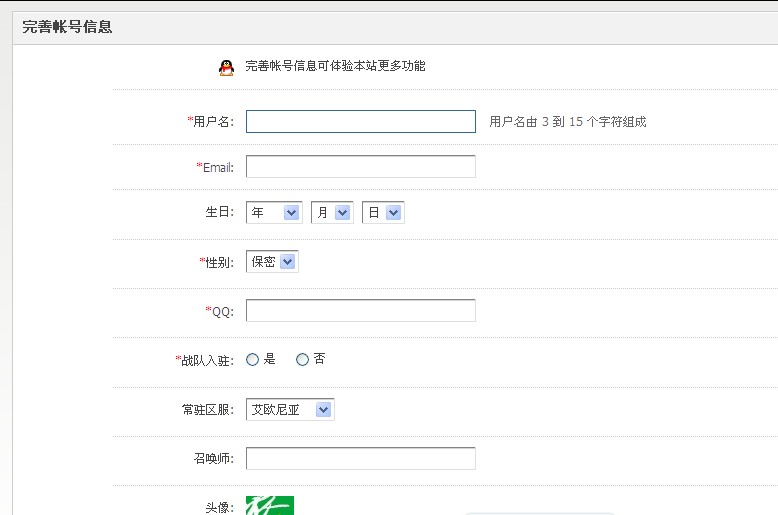
Task: Open the 日 birthday day dropdown
Action: coord(383,212)
